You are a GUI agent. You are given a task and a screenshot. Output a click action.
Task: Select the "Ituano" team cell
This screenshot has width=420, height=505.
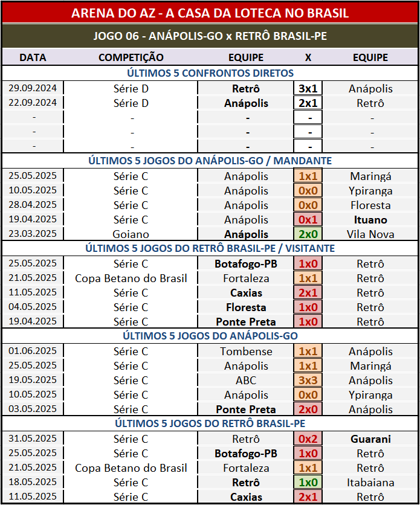pos(370,220)
